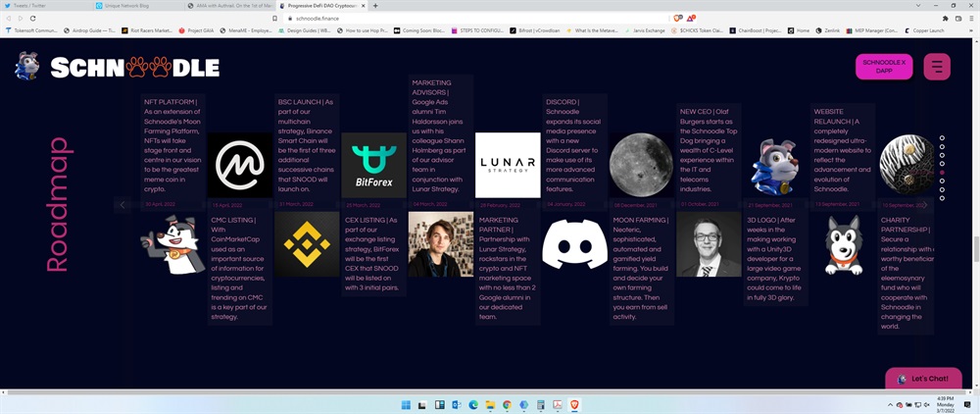Select the first section dot indicator
Image resolution: width=980 pixels, height=414 pixels.
coord(942,138)
